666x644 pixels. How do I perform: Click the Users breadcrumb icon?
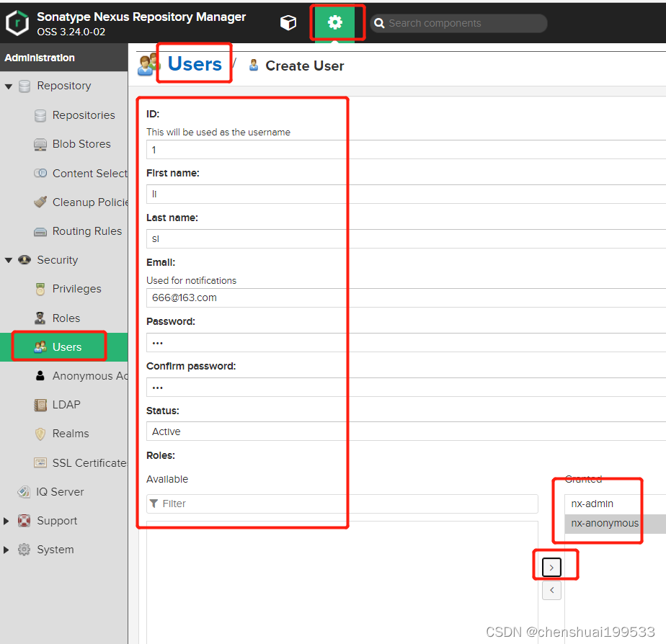(148, 65)
